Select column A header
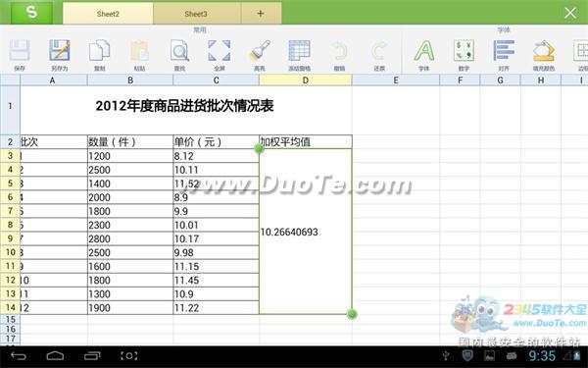 point(53,80)
